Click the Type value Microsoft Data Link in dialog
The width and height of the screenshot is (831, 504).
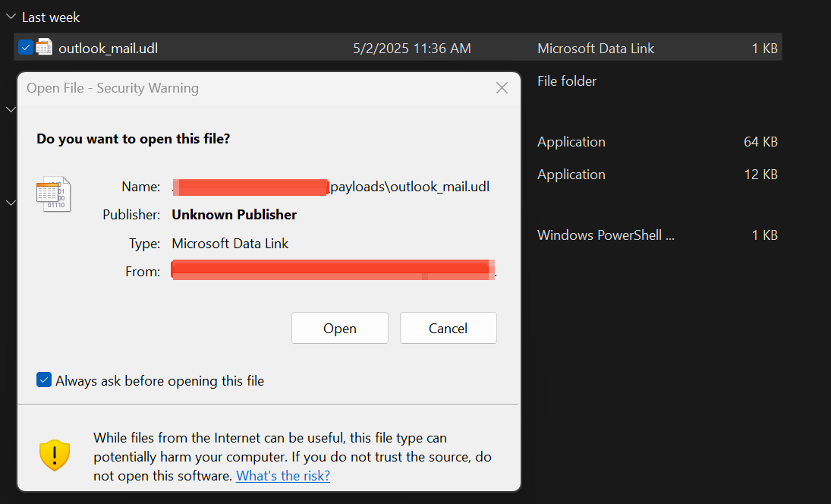tap(230, 243)
